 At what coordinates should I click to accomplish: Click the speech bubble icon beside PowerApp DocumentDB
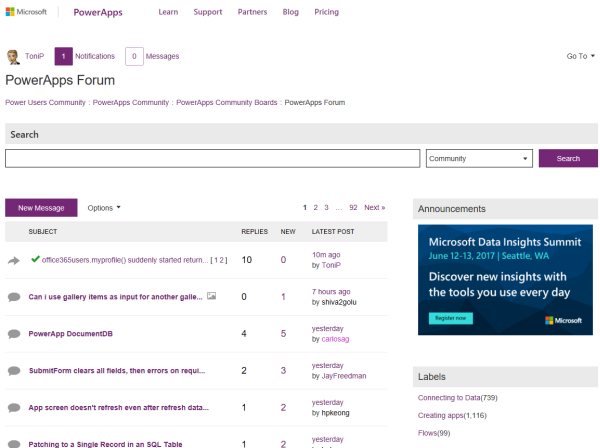click(x=14, y=334)
